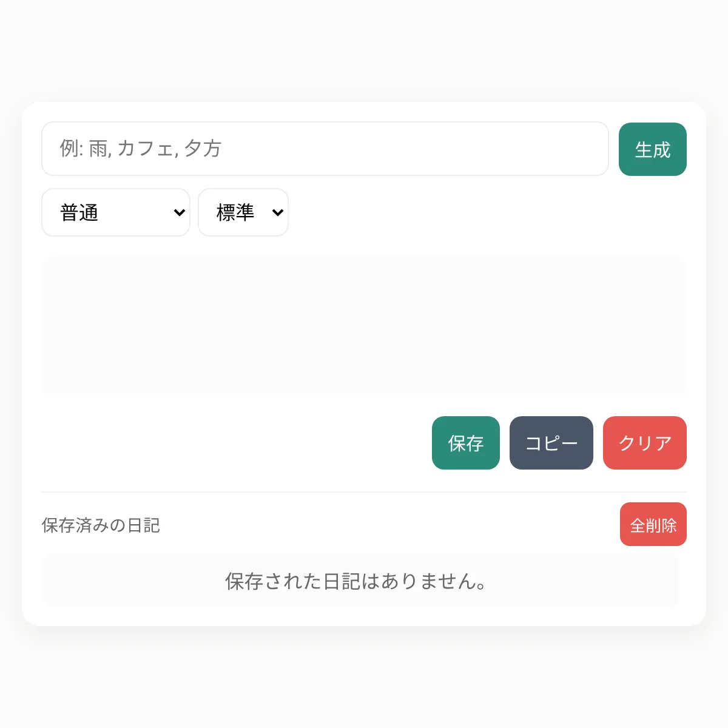Select the 保存済みの日記 section heading
The image size is (728, 728).
click(100, 525)
